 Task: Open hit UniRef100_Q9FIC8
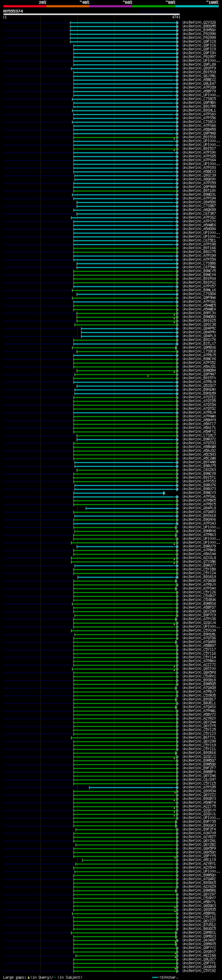click(199, 41)
